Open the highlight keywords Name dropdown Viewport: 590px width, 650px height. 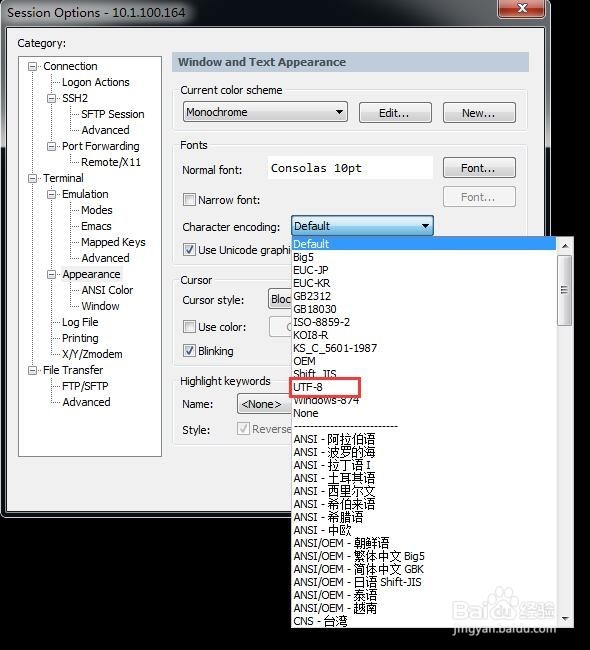tap(265, 404)
